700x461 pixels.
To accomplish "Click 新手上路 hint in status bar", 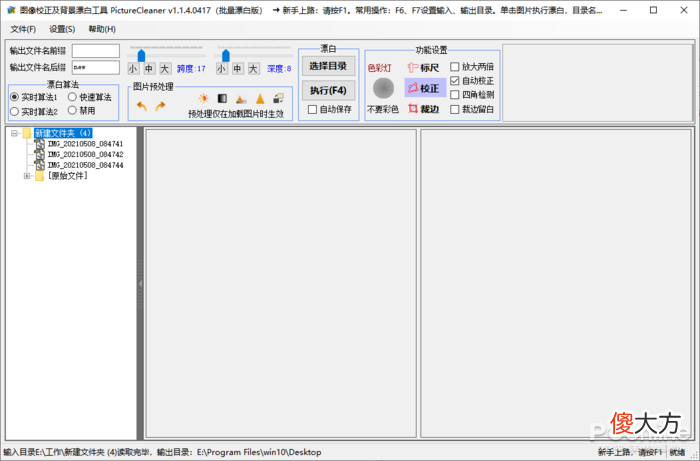I will click(x=630, y=452).
